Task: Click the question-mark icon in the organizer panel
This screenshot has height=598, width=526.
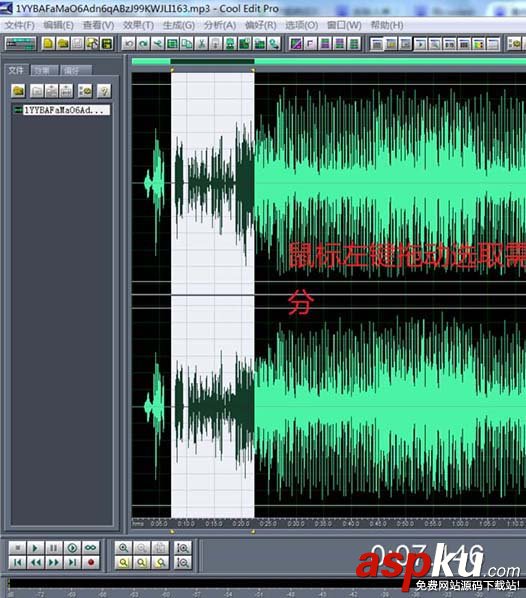Action: click(104, 91)
